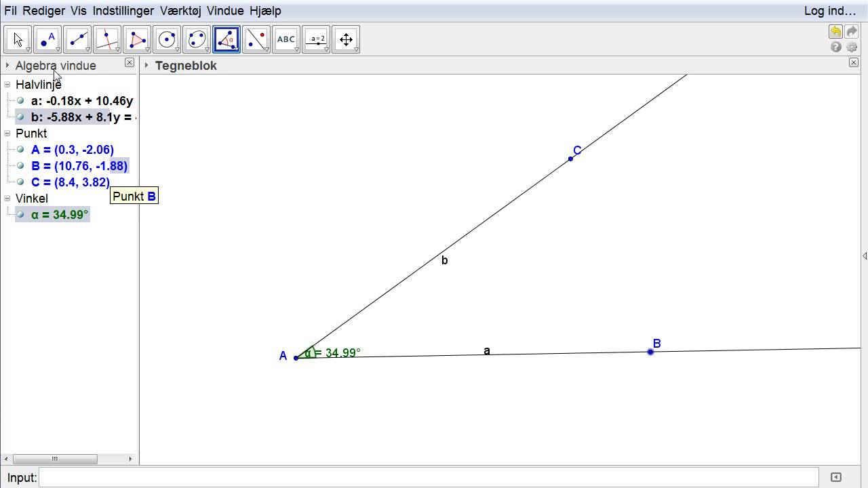Click the Redo arrow icon
868x488 pixels.
pyautogui.click(x=852, y=32)
